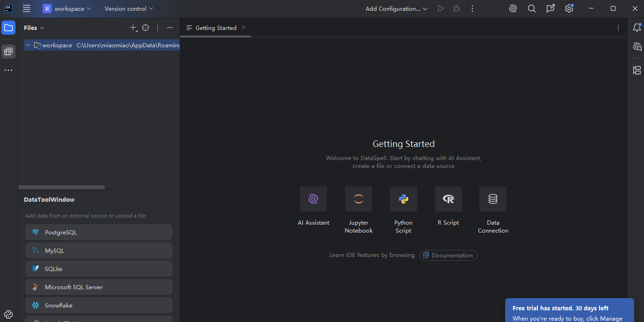Viewport: 644px width, 322px height.
Task: Toggle the Files tool window
Action: point(8,28)
